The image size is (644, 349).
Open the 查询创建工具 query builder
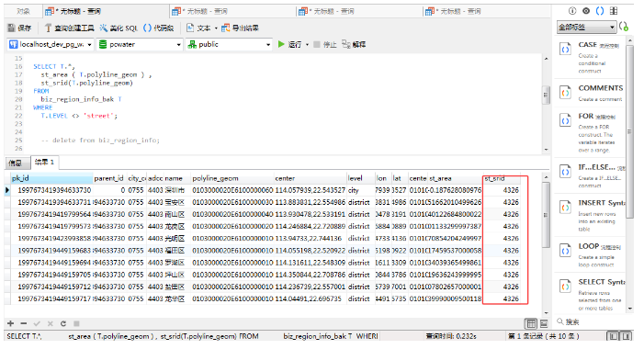pyautogui.click(x=70, y=28)
